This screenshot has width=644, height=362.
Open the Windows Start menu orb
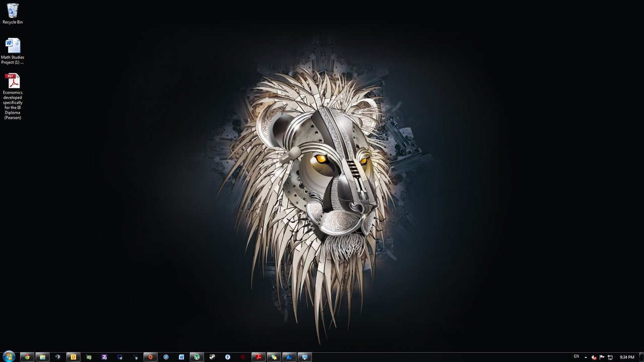tap(9, 357)
